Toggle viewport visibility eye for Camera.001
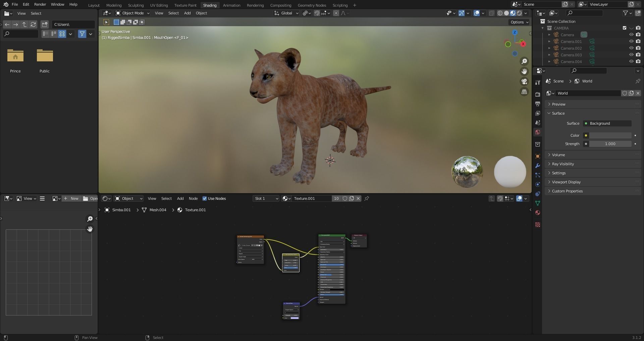The height and width of the screenshot is (341, 644). (631, 42)
